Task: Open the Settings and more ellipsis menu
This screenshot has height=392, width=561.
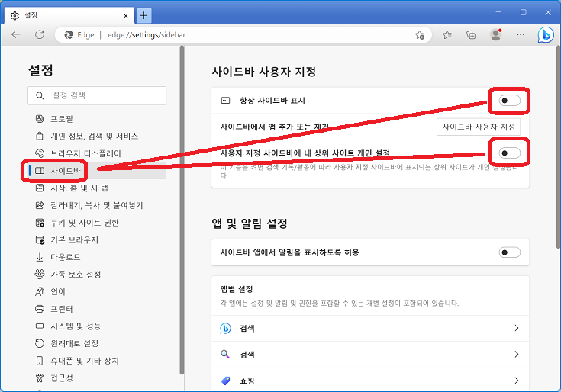Action: [521, 34]
